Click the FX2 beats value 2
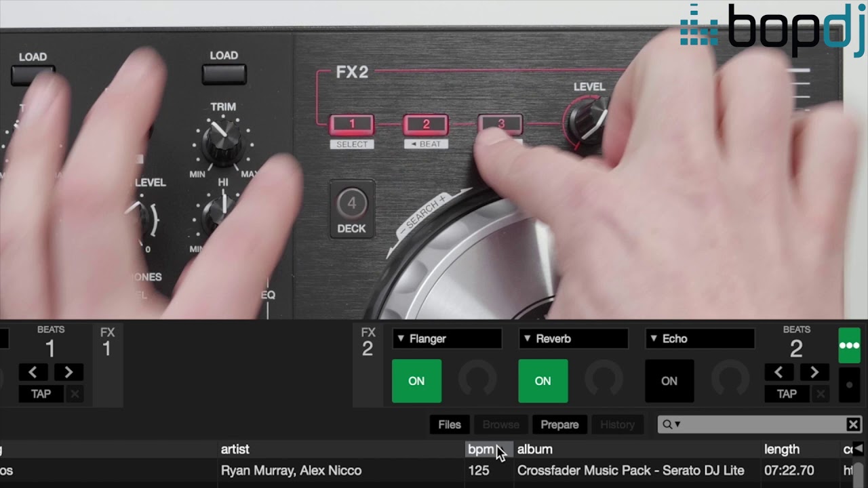Image resolution: width=868 pixels, height=488 pixels. pos(796,349)
